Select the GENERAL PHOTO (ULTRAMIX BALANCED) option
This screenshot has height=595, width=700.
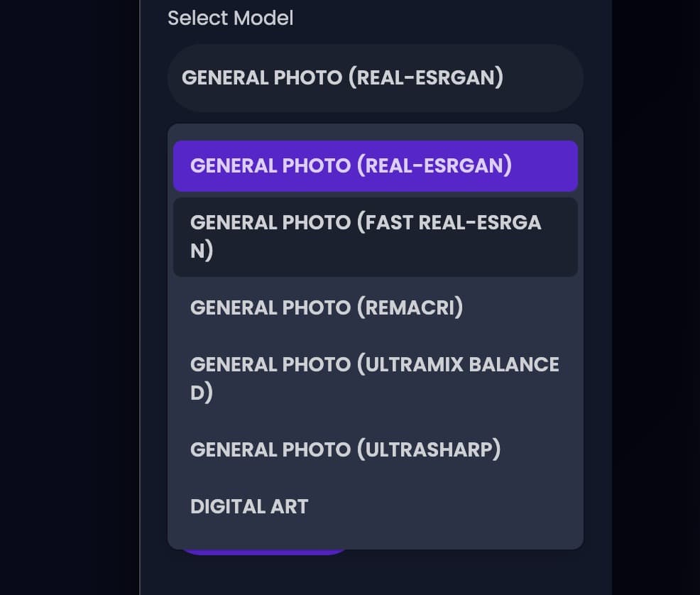(375, 378)
